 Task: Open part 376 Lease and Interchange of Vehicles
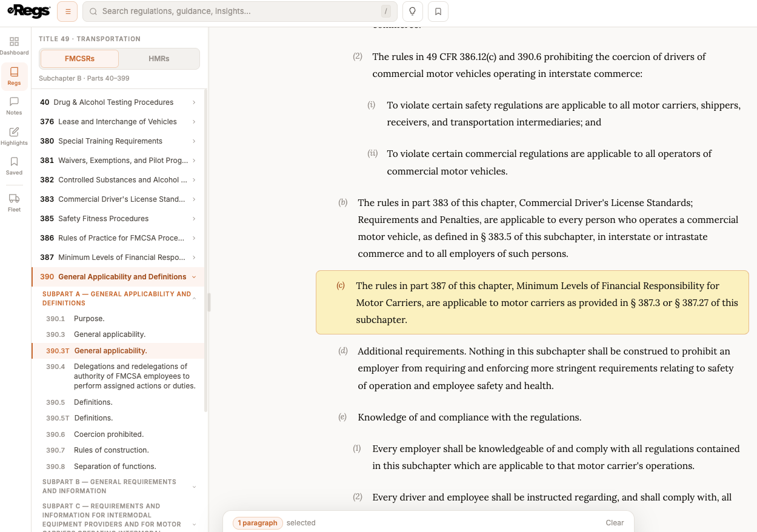(118, 122)
